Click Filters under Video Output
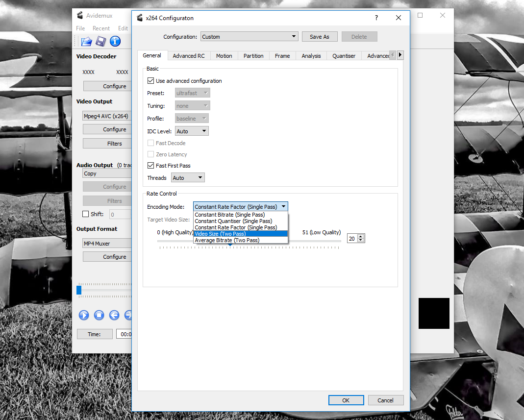 [107, 144]
